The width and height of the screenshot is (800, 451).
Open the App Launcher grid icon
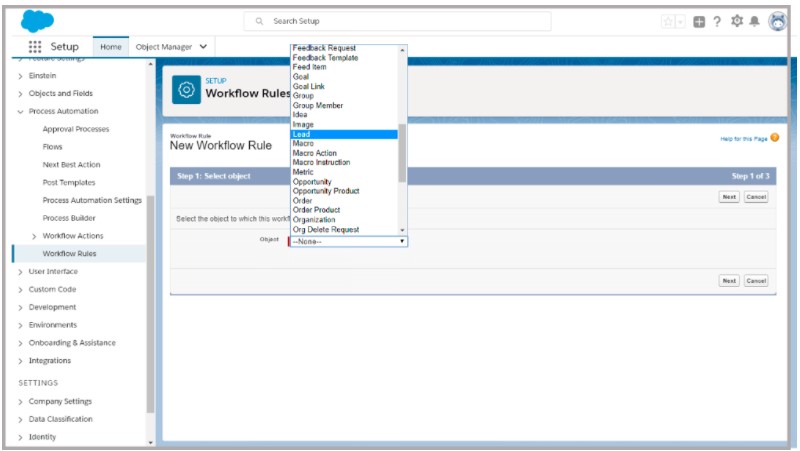35,47
